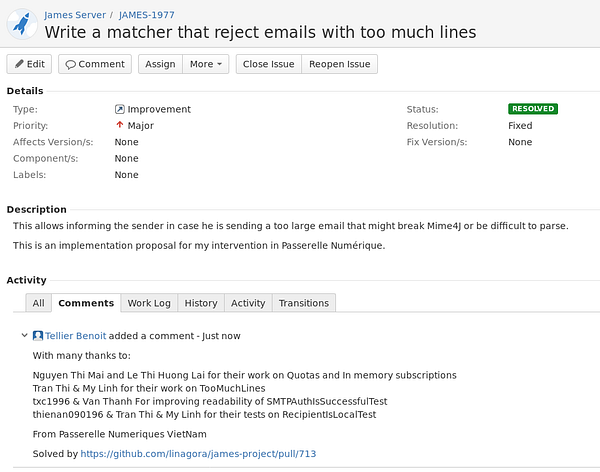Click the Improvement issue type icon
This screenshot has width=600, height=472.
pos(120,109)
